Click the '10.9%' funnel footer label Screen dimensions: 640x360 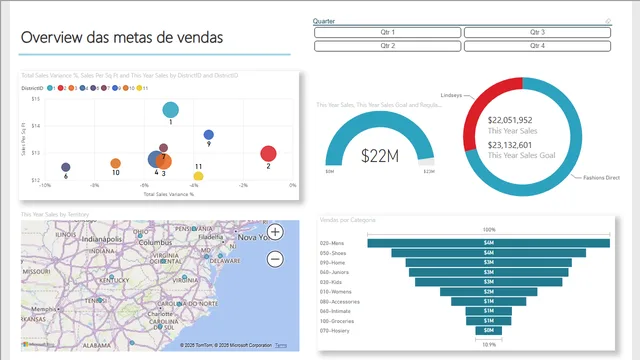pyautogui.click(x=489, y=344)
